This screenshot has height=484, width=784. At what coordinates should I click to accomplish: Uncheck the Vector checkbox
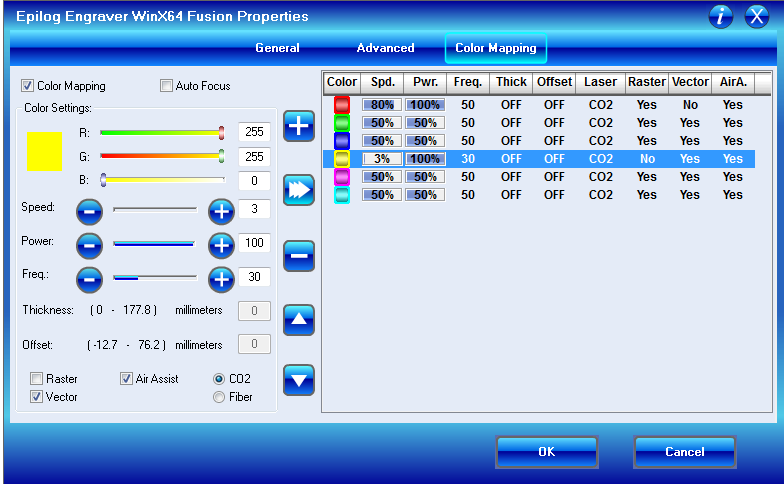click(36, 396)
